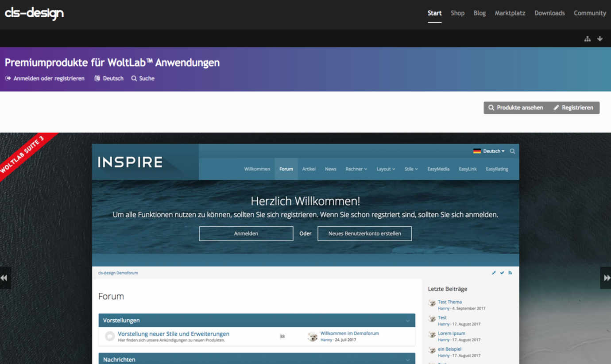Click Anmelden oder registrieren link
This screenshot has width=611, height=364.
click(x=45, y=78)
